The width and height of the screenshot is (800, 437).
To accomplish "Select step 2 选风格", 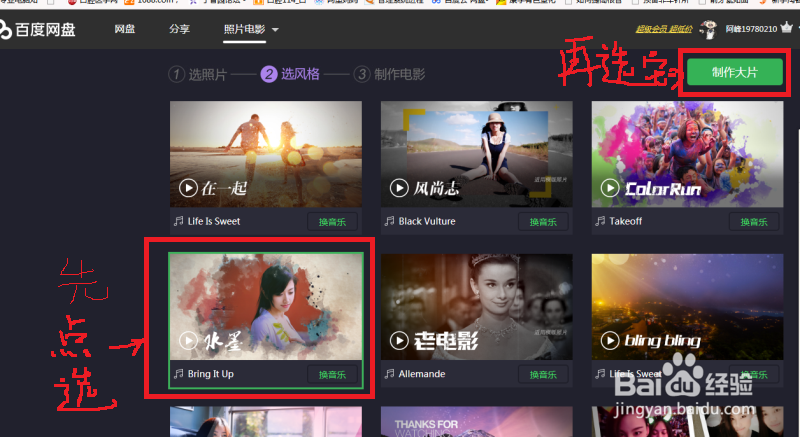I will pyautogui.click(x=290, y=74).
